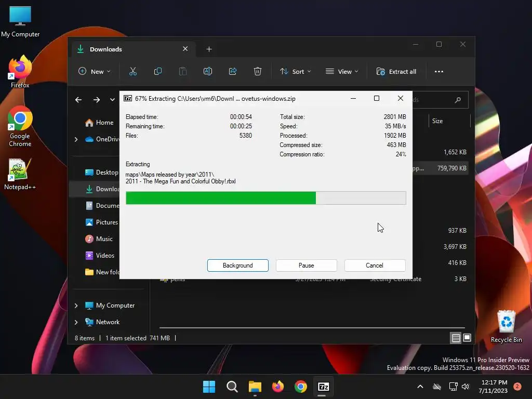The height and width of the screenshot is (399, 532).
Task: Click the 3,697 KB file size cell
Action: 455,247
